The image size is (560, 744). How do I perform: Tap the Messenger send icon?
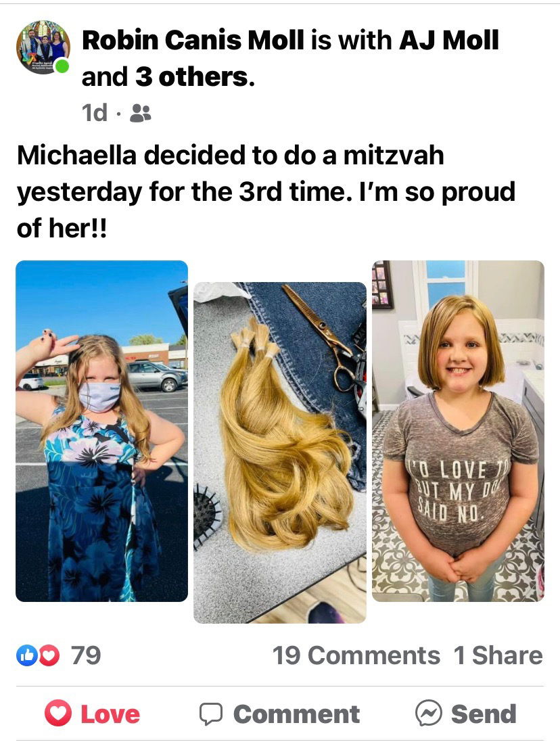pyautogui.click(x=429, y=714)
